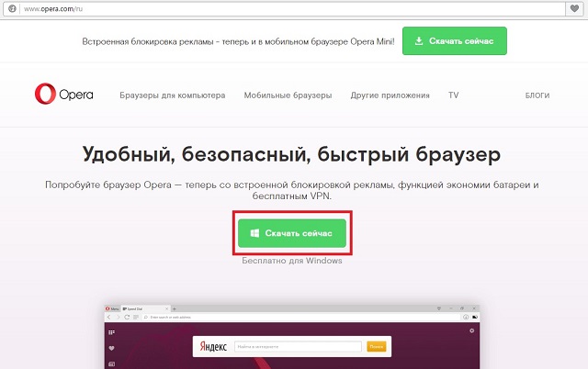This screenshot has height=369, width=588.
Task: Click the www.opera.com/ru address field
Action: click(x=293, y=8)
